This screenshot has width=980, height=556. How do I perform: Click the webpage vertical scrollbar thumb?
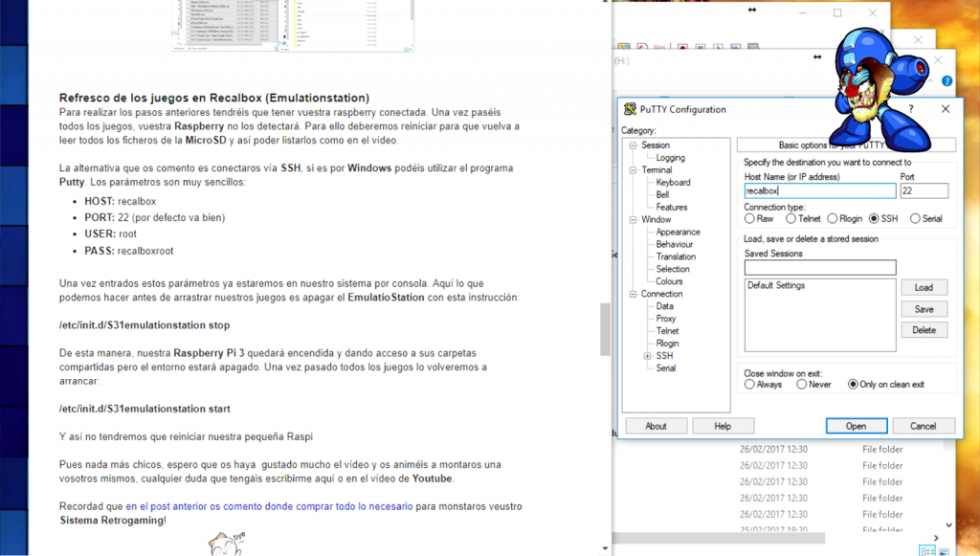[605, 329]
